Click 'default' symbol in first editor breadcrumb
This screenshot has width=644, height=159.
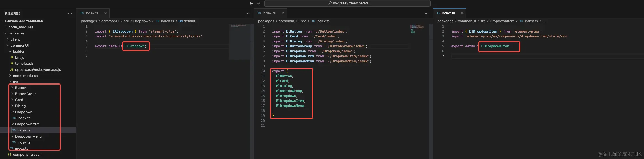187,21
